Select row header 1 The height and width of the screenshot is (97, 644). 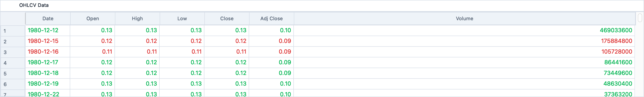coord(13,31)
